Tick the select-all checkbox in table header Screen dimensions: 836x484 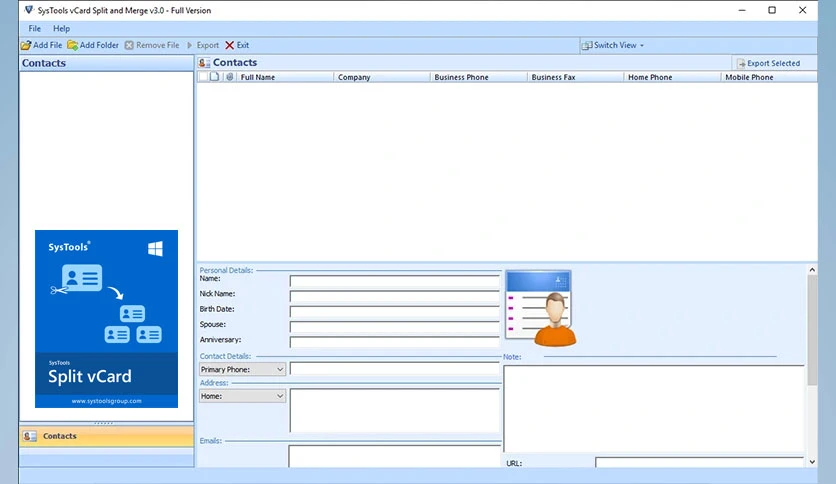[203, 77]
